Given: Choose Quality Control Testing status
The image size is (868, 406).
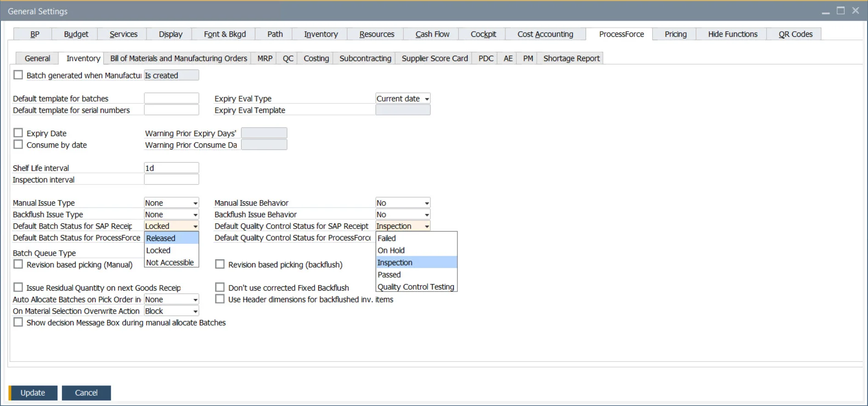Looking at the screenshot, I should point(417,287).
